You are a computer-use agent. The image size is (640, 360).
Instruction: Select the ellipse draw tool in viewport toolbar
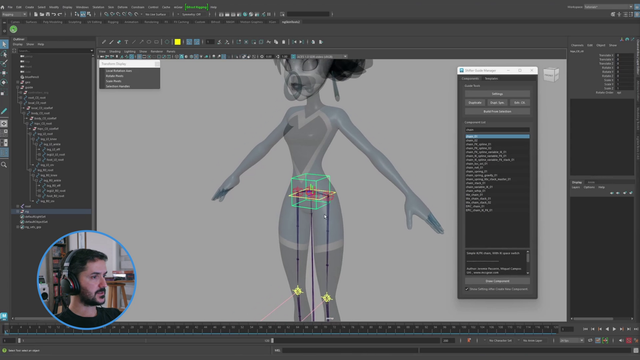click(149, 42)
